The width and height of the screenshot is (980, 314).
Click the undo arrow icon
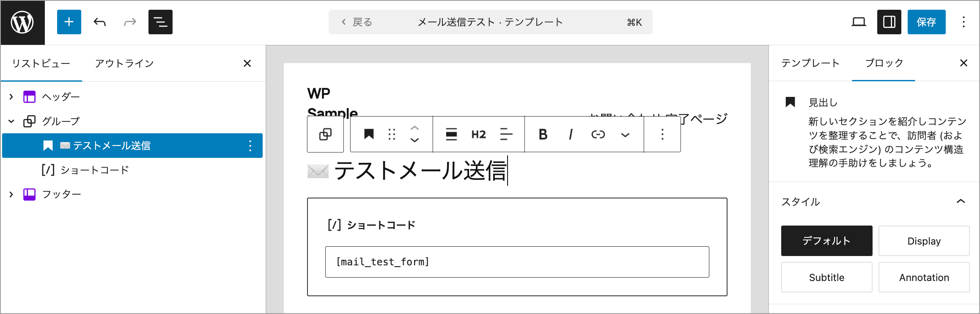pos(100,22)
